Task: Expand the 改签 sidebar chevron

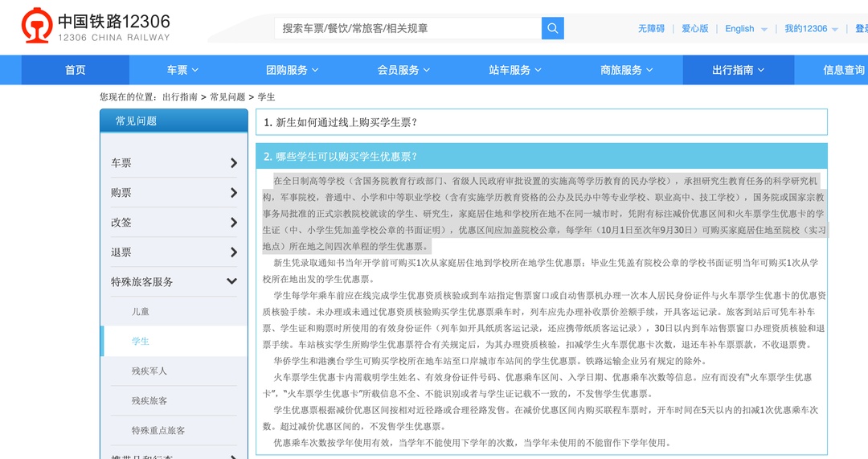Action: [x=234, y=223]
